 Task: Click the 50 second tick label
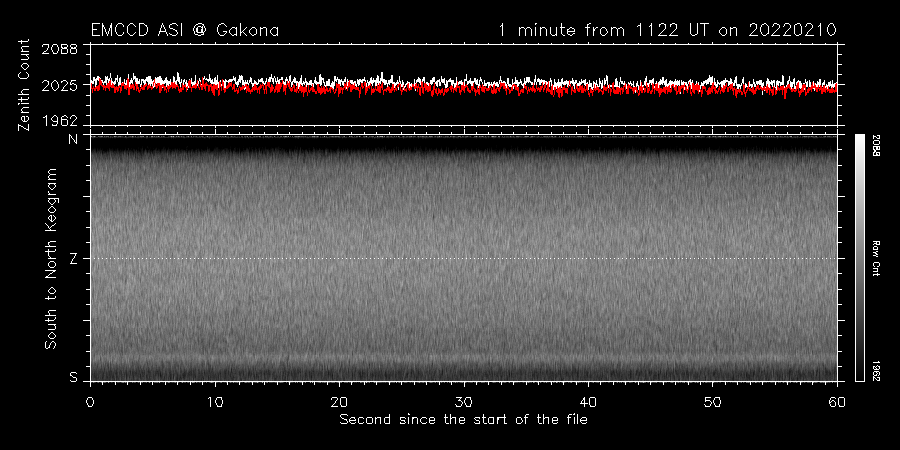coord(712,401)
